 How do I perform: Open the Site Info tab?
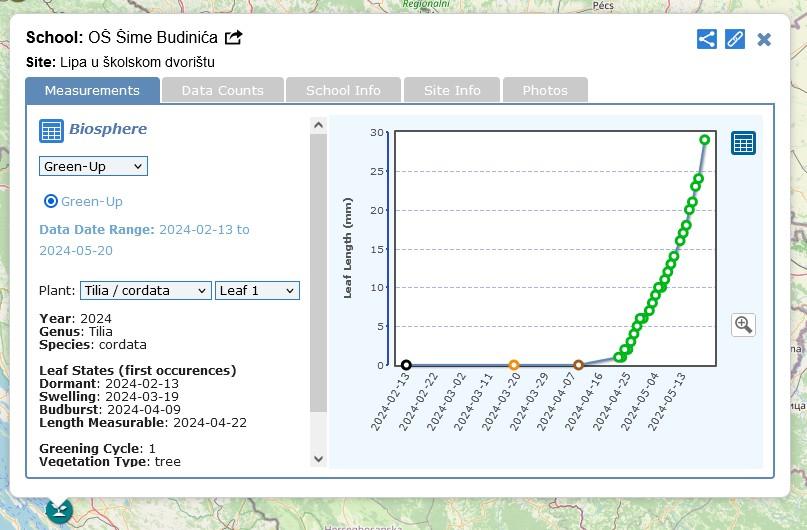point(452,90)
